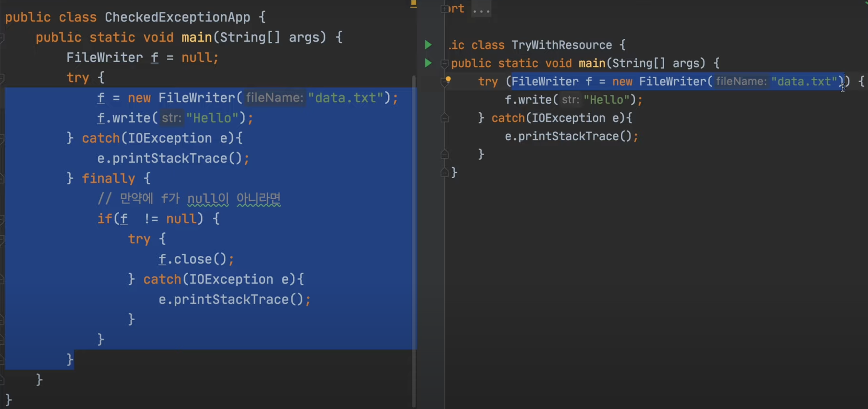Image resolution: width=868 pixels, height=409 pixels.
Task: Click the "data.txt" string in the left editor
Action: [x=345, y=98]
